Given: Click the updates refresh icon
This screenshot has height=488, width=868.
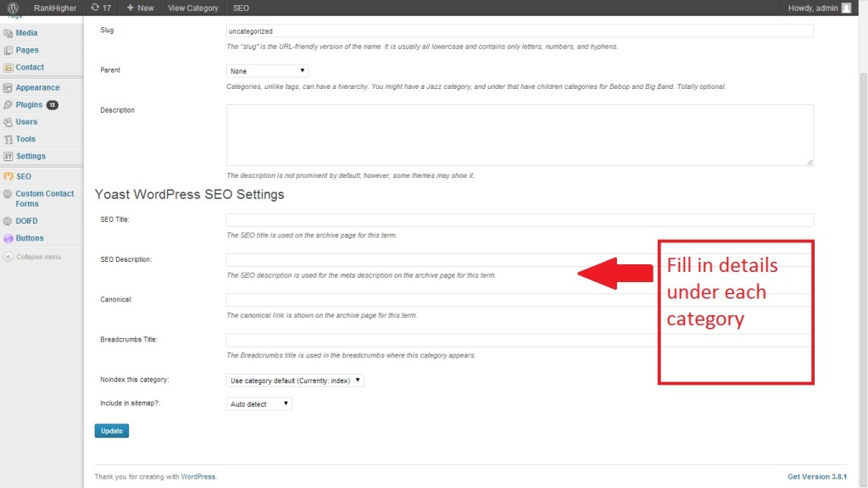Looking at the screenshot, I should click(x=95, y=8).
